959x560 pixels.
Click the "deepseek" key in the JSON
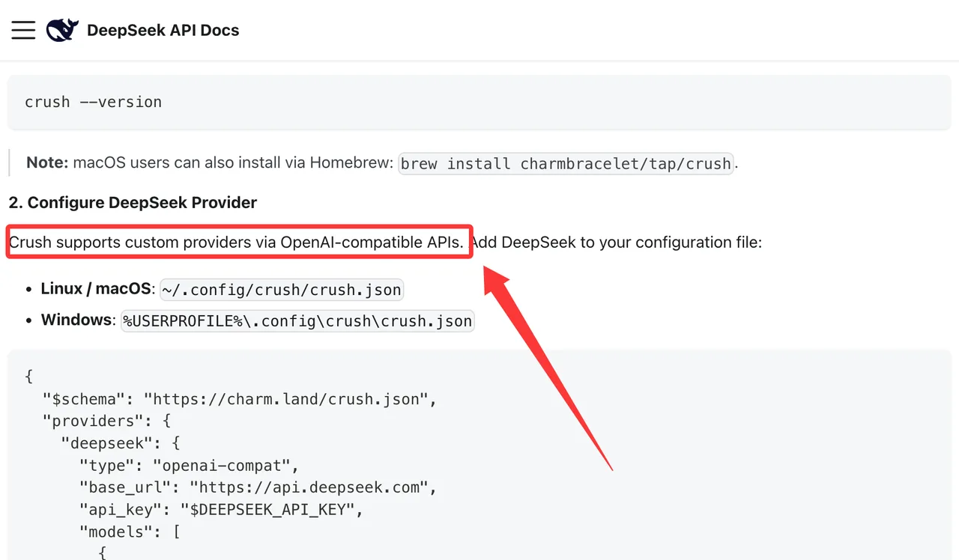click(107, 443)
